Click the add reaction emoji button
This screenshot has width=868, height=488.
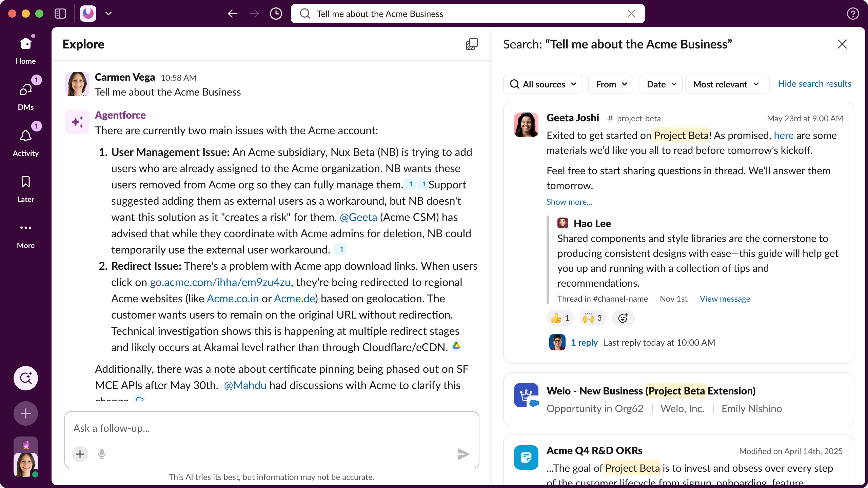coord(623,318)
